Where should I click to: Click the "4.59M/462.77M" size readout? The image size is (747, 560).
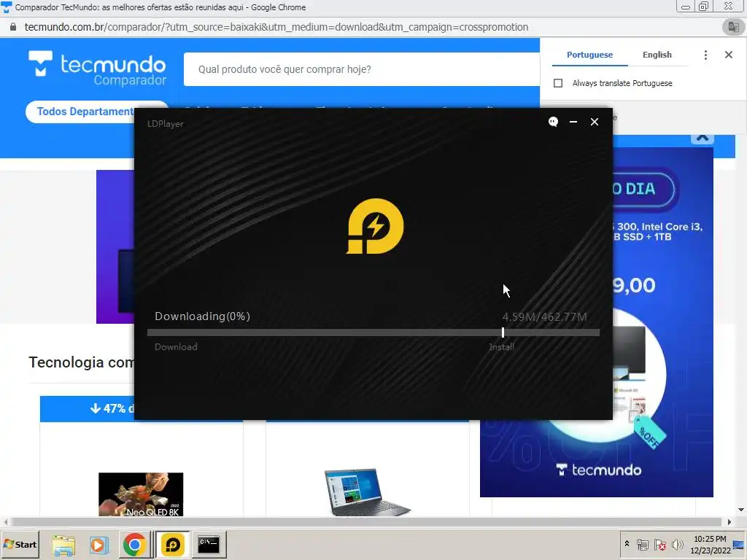[544, 317]
